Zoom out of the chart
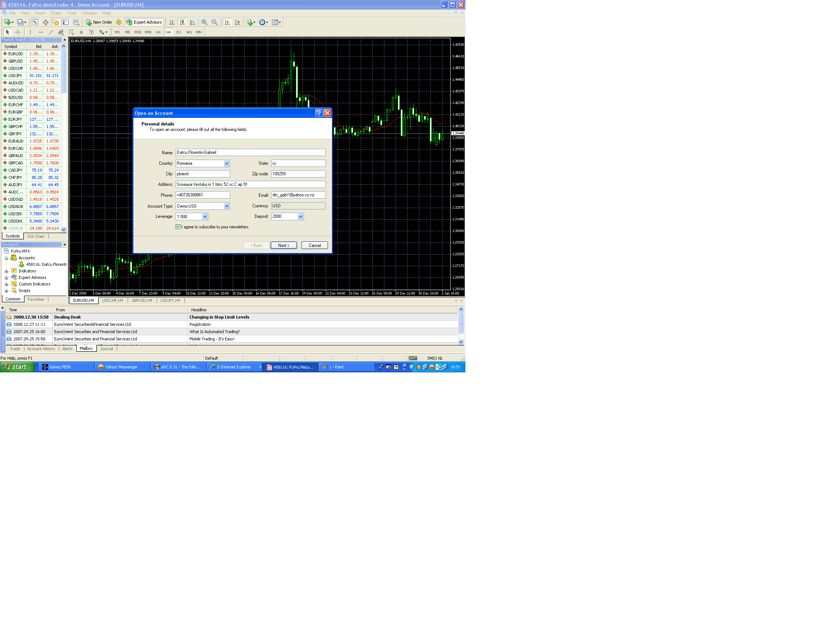 (215, 23)
